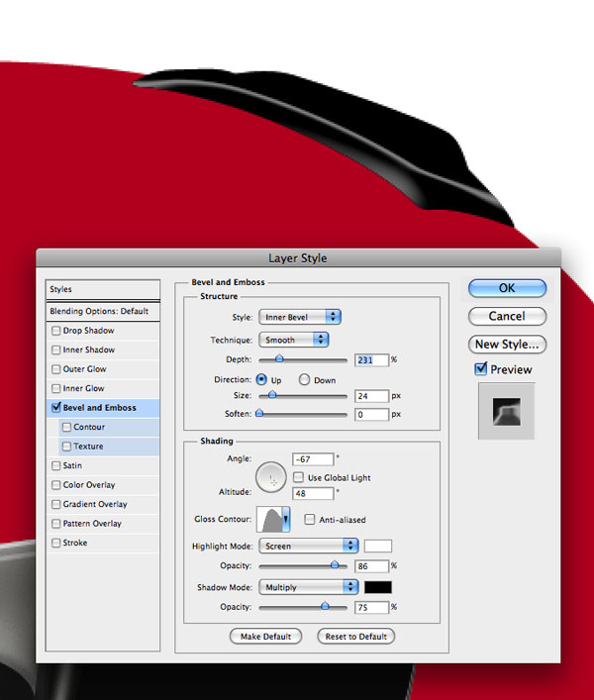Screen dimensions: 594x700
Task: Enable the Drop Shadow checkbox
Action: [x=55, y=331]
